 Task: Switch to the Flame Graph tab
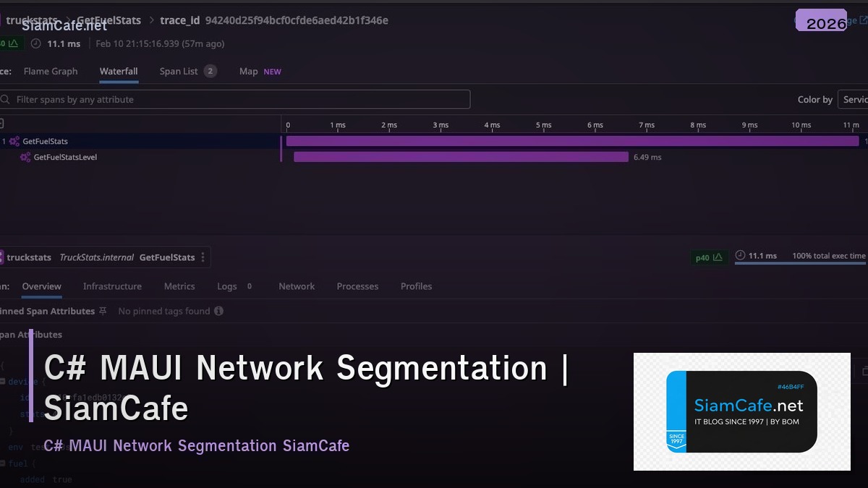tap(51, 71)
